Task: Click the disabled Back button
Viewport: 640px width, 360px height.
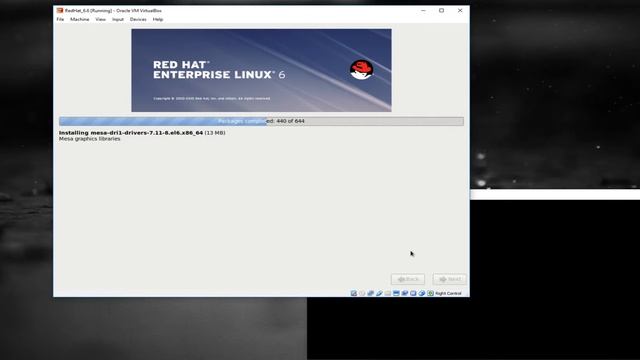Action: pos(408,279)
